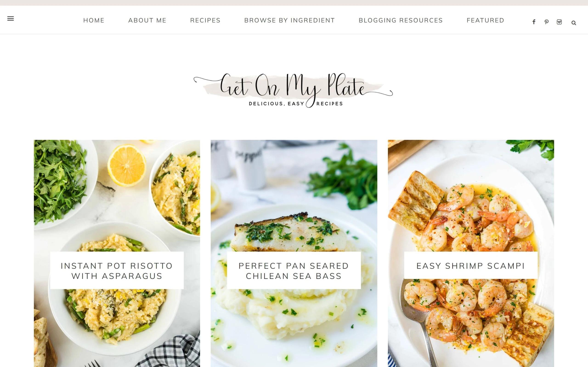Select Browse by Ingredient menu
This screenshot has height=367, width=588.
289,20
